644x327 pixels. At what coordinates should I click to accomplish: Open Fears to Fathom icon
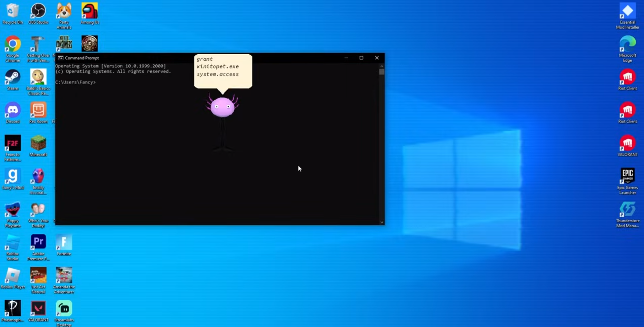(13, 148)
